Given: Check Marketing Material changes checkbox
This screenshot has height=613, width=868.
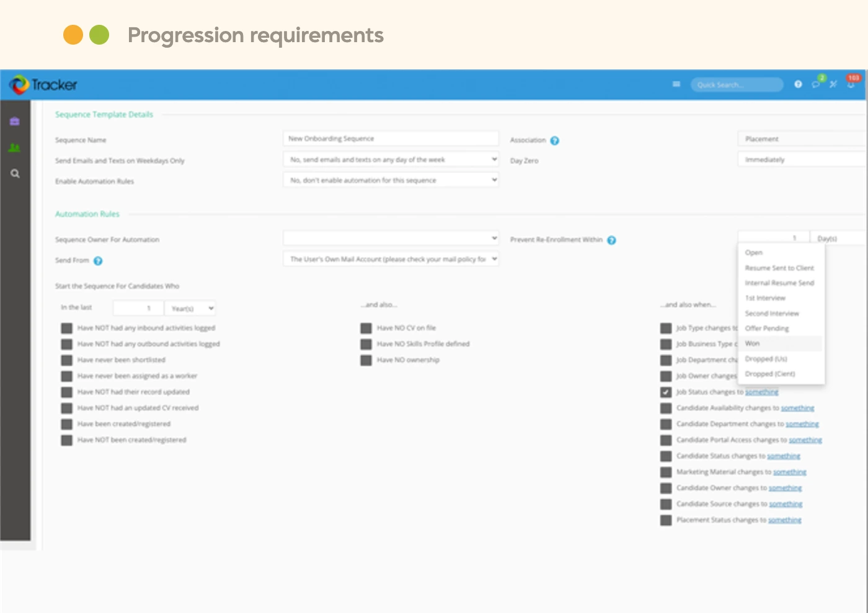Looking at the screenshot, I should [666, 472].
